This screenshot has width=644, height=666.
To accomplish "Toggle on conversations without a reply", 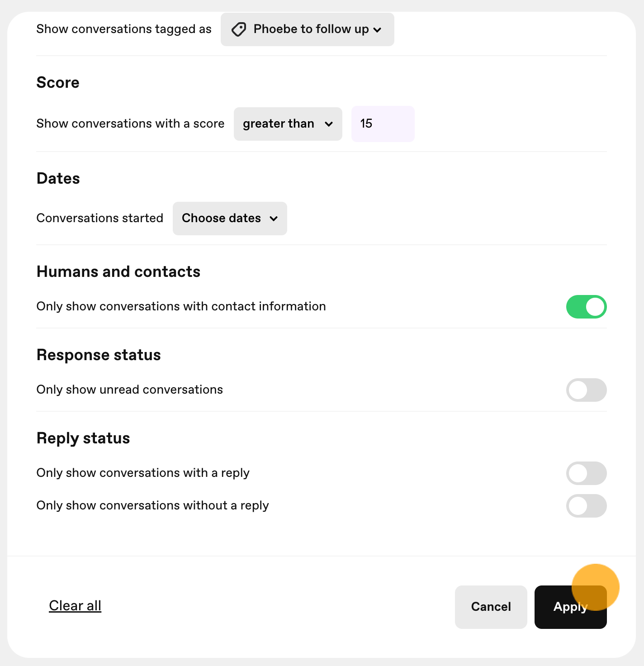I will [x=586, y=506].
